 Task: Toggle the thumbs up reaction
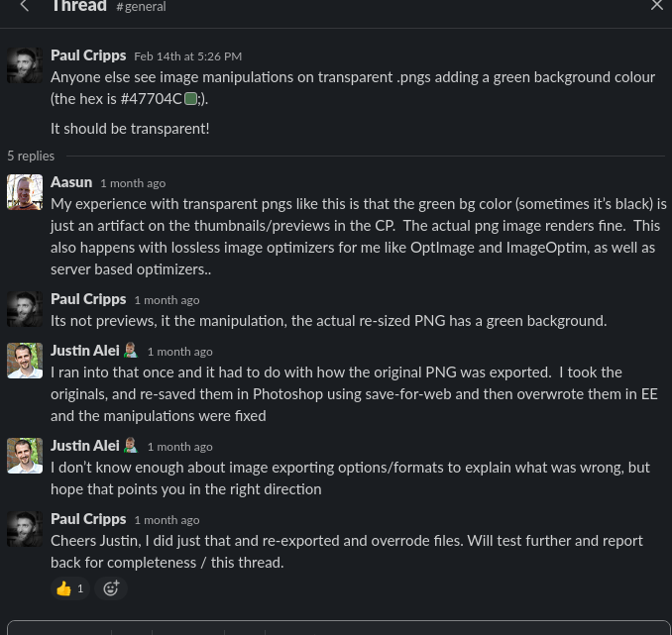point(69,588)
